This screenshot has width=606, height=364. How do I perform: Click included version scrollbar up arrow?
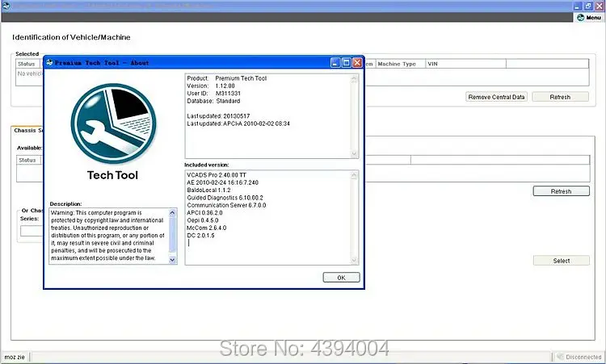click(354, 175)
